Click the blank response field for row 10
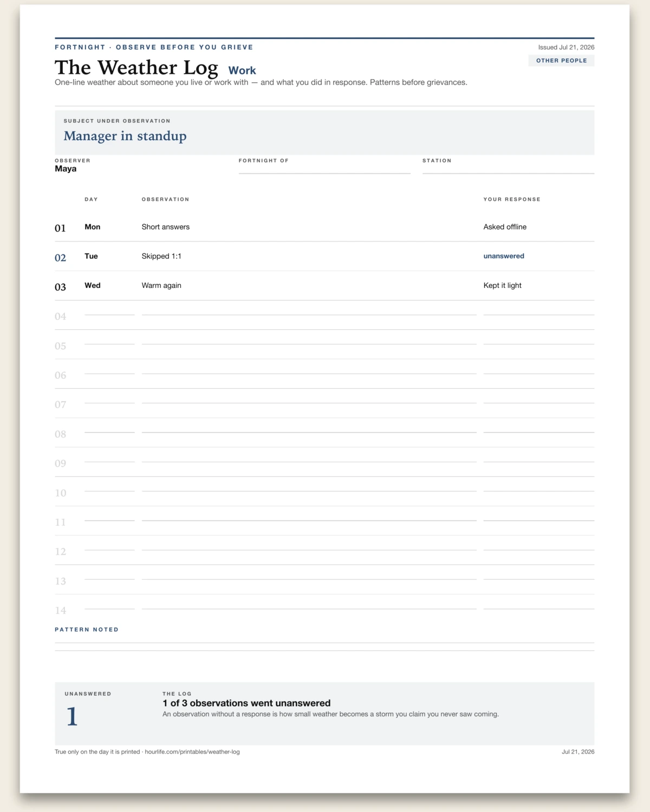The width and height of the screenshot is (650, 812). [x=538, y=487]
